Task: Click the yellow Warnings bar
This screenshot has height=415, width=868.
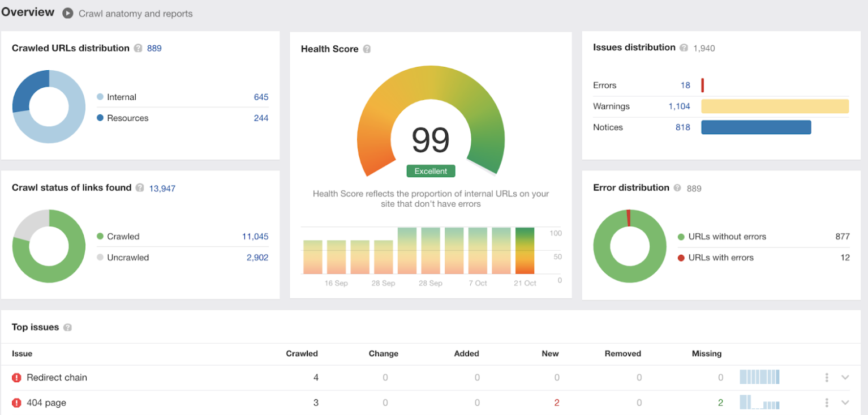Action: [x=775, y=106]
